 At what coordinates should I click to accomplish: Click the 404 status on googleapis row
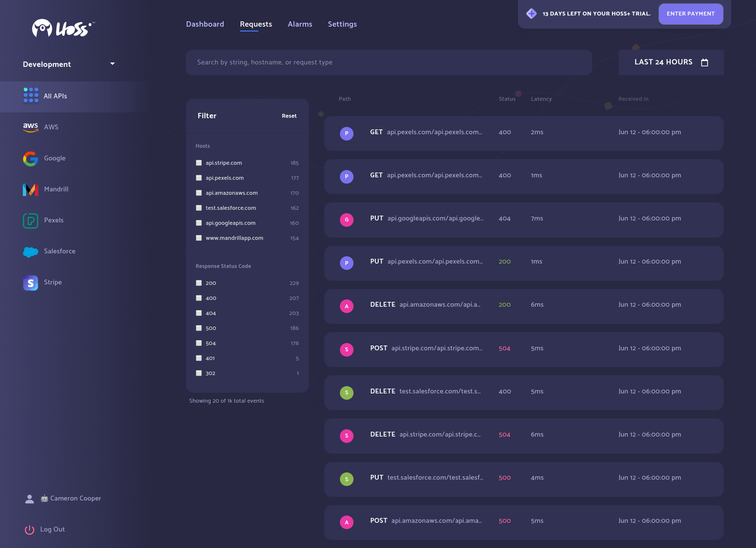point(505,219)
